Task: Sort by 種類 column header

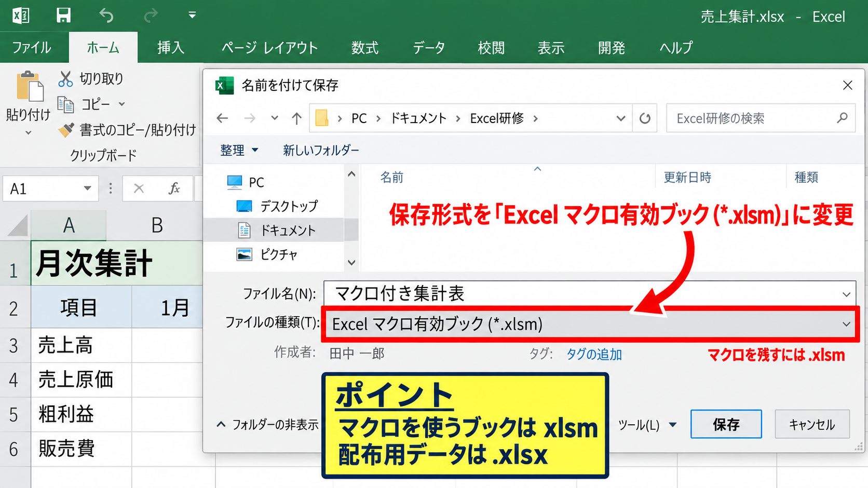Action: tap(806, 178)
